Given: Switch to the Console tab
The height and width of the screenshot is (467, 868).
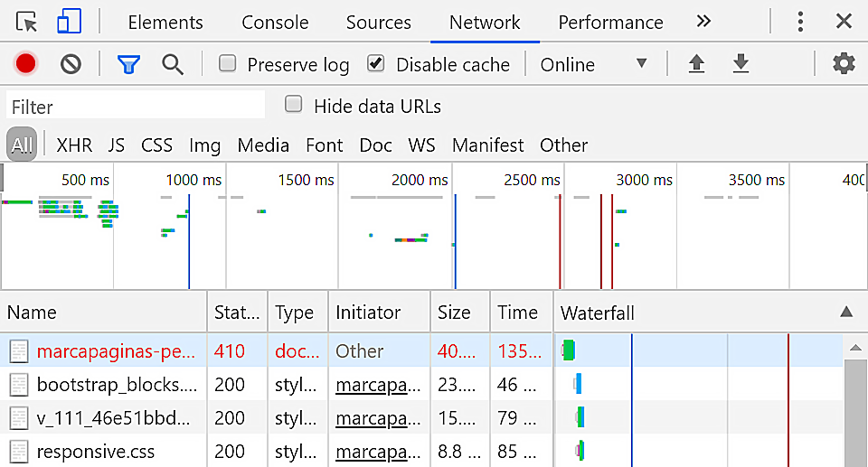Looking at the screenshot, I should pos(275,22).
